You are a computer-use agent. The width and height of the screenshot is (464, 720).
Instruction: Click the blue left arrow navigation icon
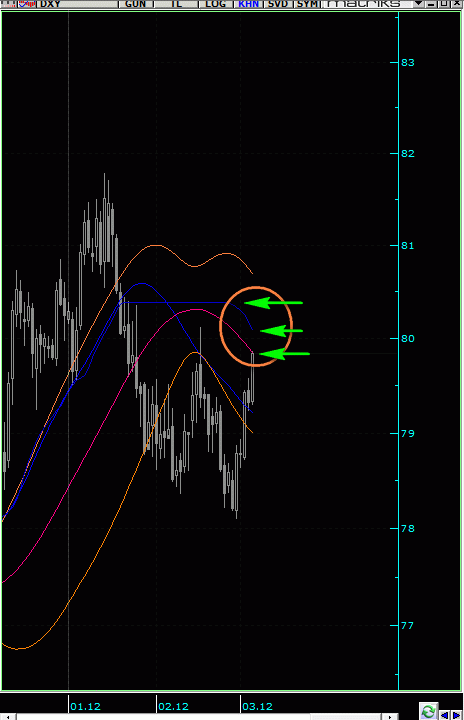(x=444, y=715)
